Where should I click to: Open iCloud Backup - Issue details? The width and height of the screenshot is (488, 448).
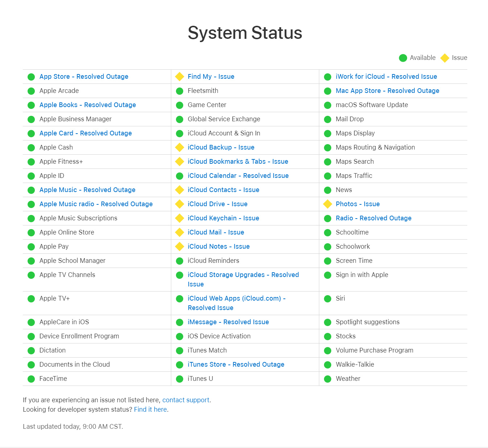point(221,147)
